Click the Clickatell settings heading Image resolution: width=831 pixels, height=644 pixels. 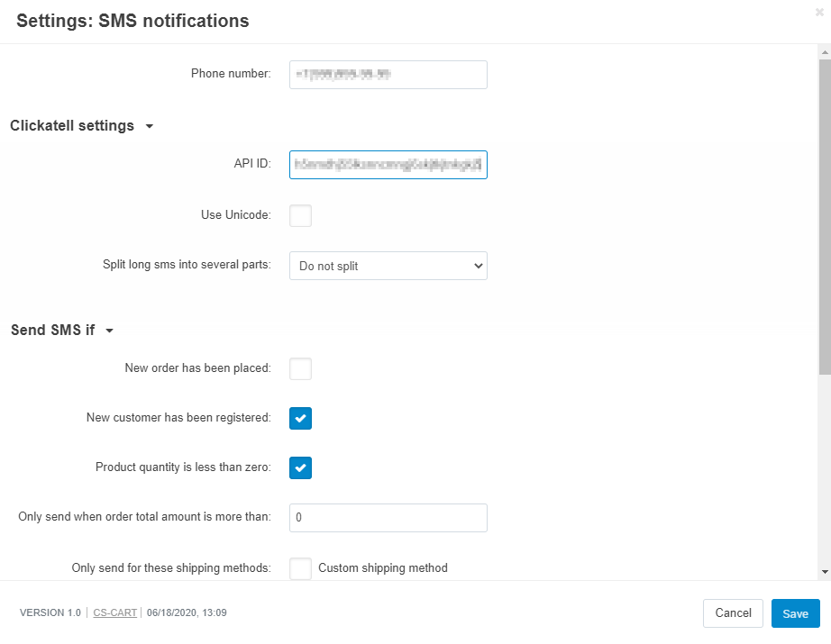(72, 125)
